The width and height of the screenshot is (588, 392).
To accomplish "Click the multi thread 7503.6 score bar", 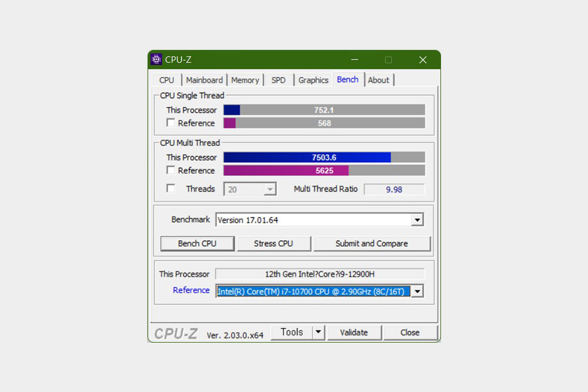I will pos(325,158).
